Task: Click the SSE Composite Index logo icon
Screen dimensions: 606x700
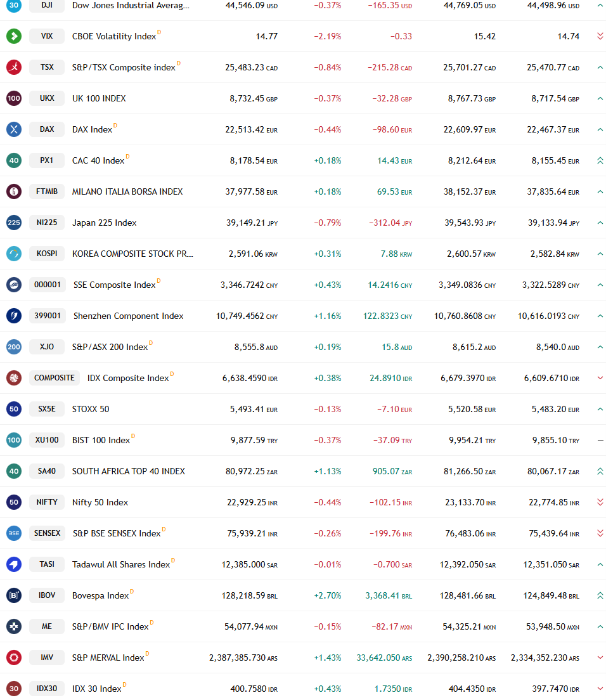Action: click(x=14, y=285)
